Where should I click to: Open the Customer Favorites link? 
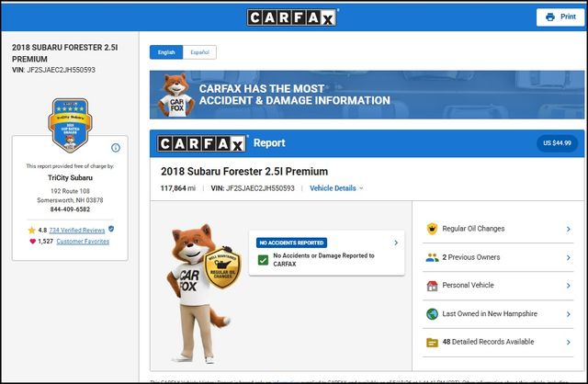pyautogui.click(x=83, y=241)
